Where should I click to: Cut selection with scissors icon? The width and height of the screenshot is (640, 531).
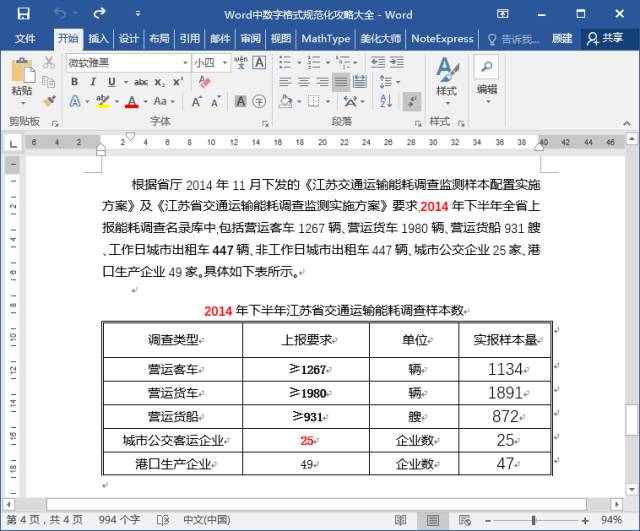pyautogui.click(x=49, y=62)
